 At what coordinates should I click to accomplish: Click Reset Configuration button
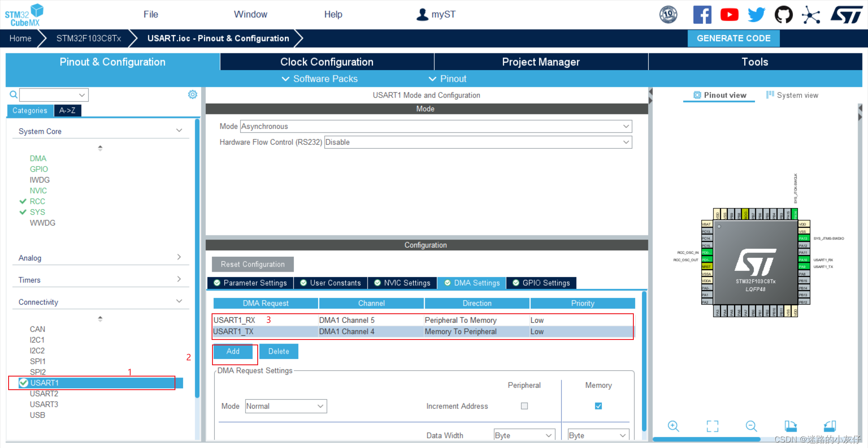(253, 264)
